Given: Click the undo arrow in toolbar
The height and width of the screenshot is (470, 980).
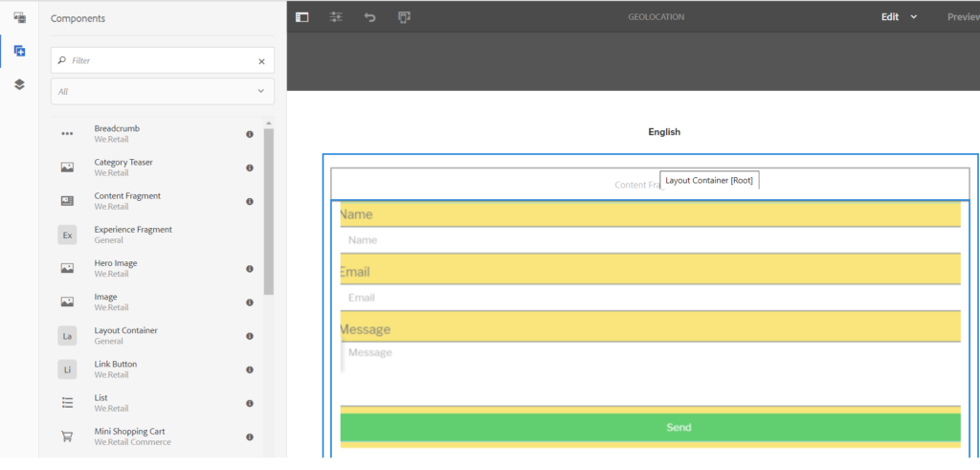Looking at the screenshot, I should 370,17.
